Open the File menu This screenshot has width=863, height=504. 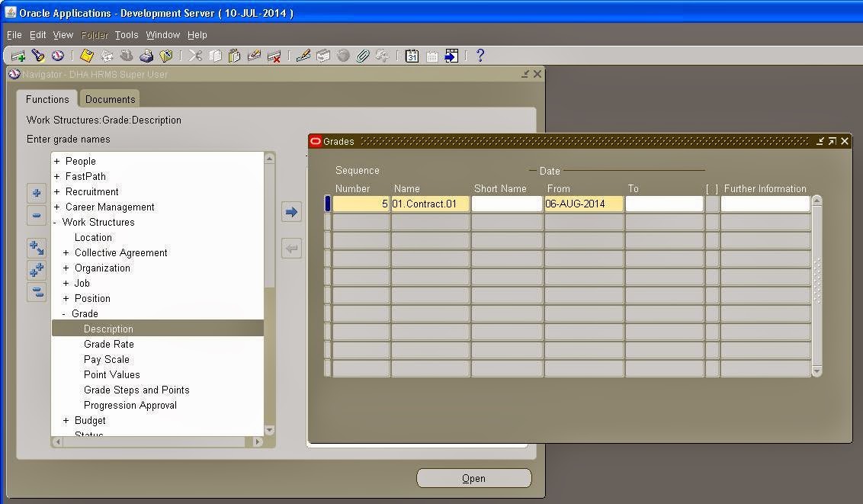pyautogui.click(x=14, y=34)
